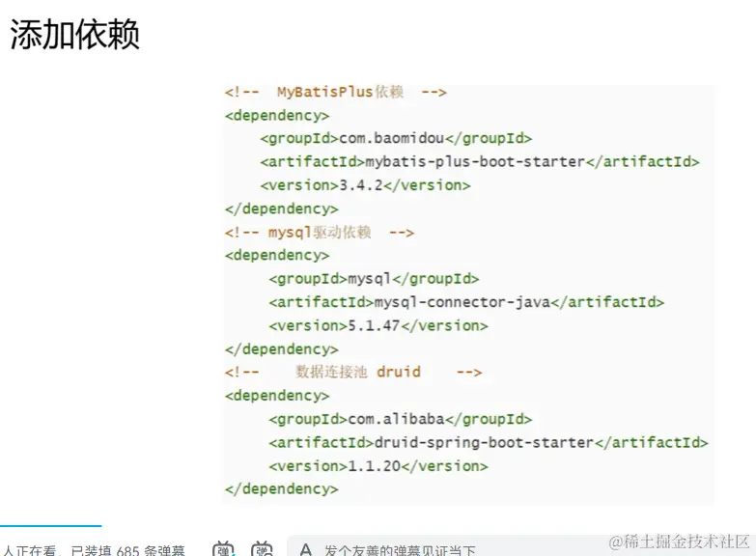The width and height of the screenshot is (756, 556).
Task: Open the danmaku font style 'A' icon
Action: (x=306, y=550)
